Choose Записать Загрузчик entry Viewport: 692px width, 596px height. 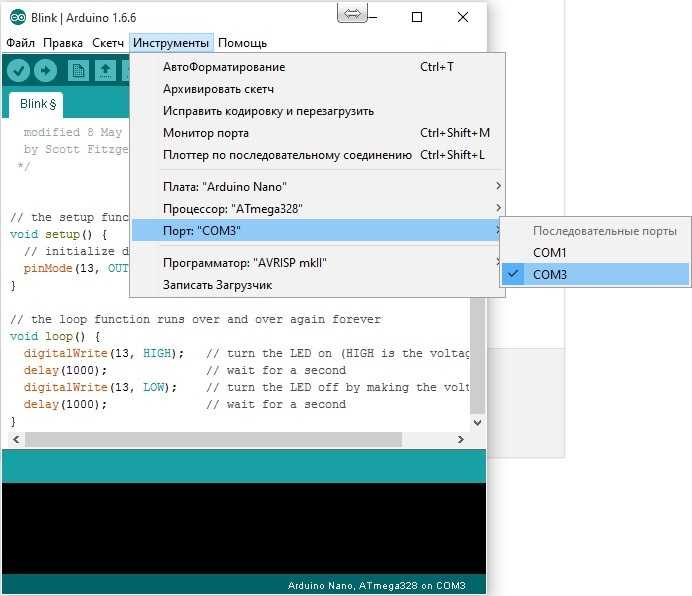[x=317, y=285]
